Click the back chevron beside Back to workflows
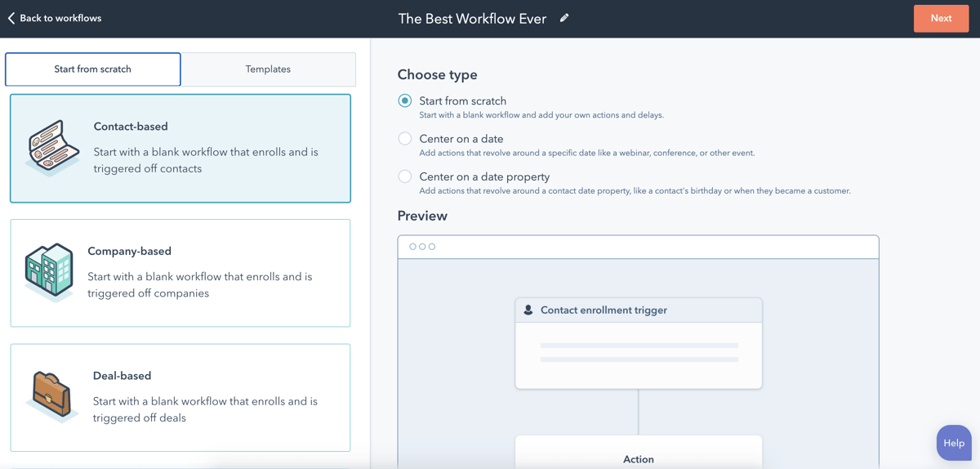The height and width of the screenshot is (469, 980). coord(11,18)
